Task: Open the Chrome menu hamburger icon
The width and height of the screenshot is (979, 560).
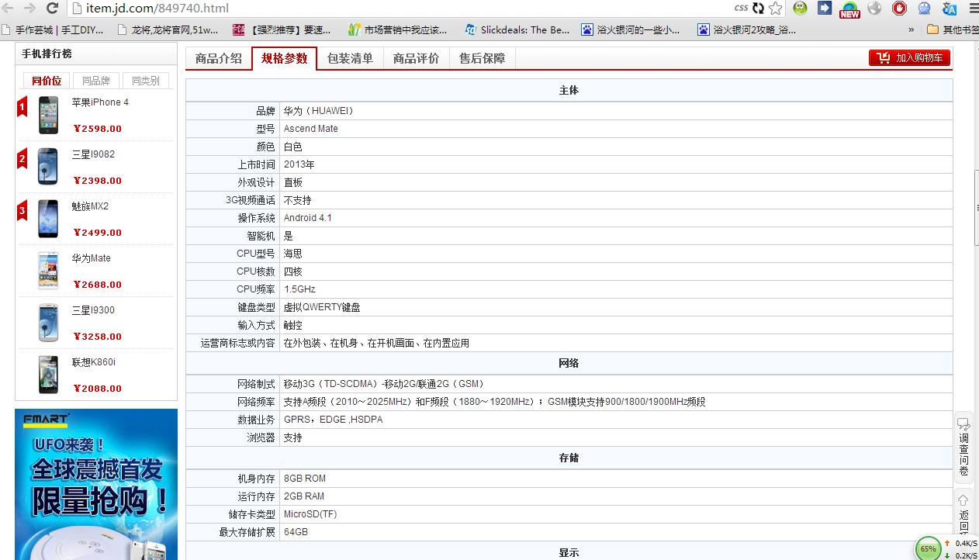Action: pos(974,9)
